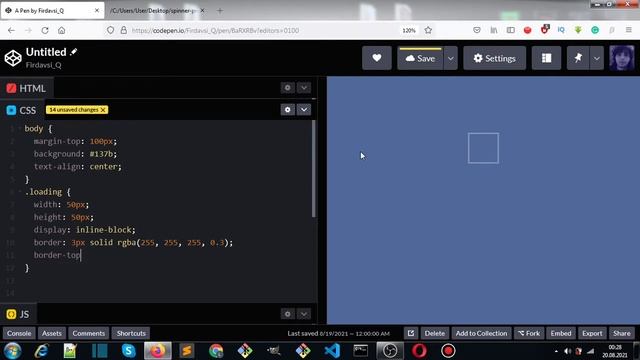Open the Embed options
Viewport: 640px width, 360px height.
(x=561, y=333)
